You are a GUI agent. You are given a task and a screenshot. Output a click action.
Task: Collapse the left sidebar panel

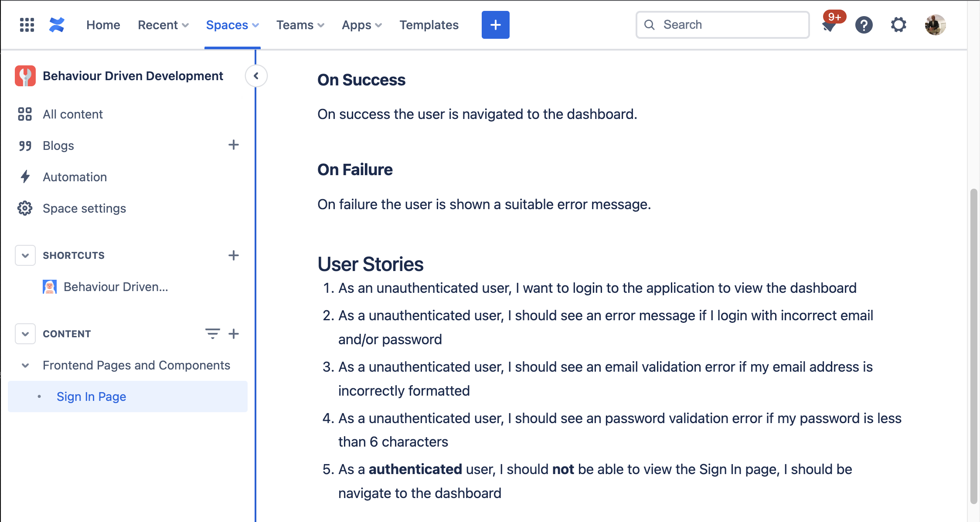[x=257, y=76]
